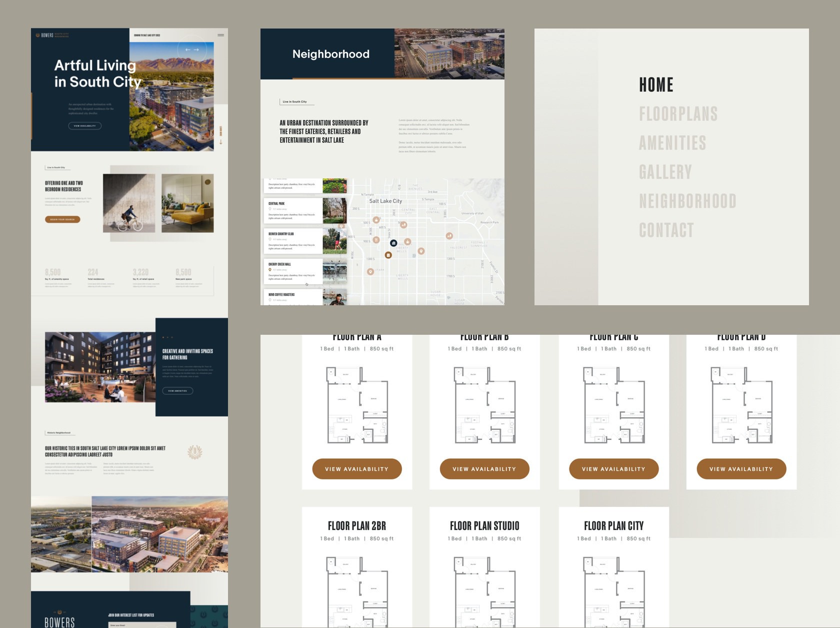Select HOME in the navigation menu
Viewport: 840px width, 628px height.
pyautogui.click(x=656, y=85)
